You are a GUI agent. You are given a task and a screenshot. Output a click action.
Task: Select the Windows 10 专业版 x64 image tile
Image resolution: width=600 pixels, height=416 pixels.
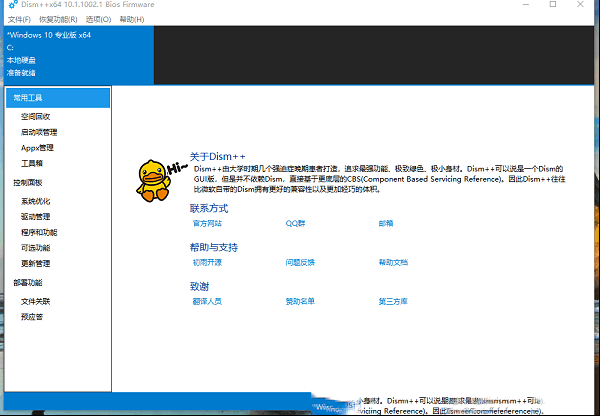(x=79, y=55)
